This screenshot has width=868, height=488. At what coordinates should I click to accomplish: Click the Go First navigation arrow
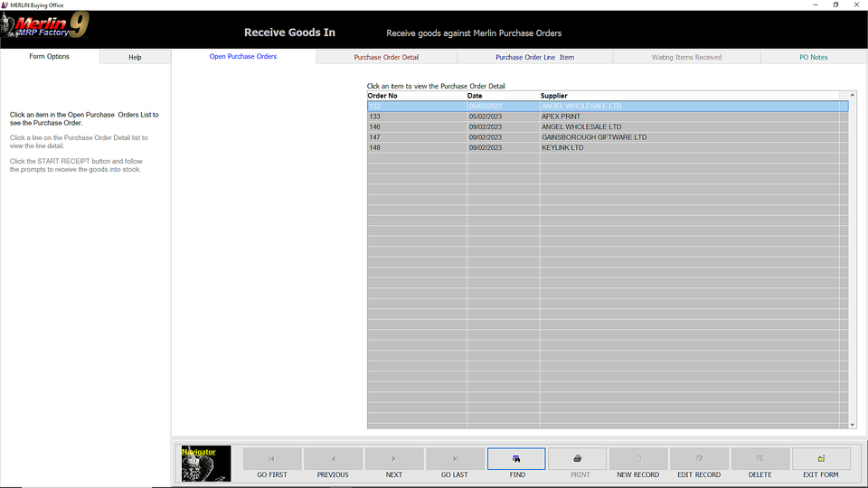tap(272, 459)
